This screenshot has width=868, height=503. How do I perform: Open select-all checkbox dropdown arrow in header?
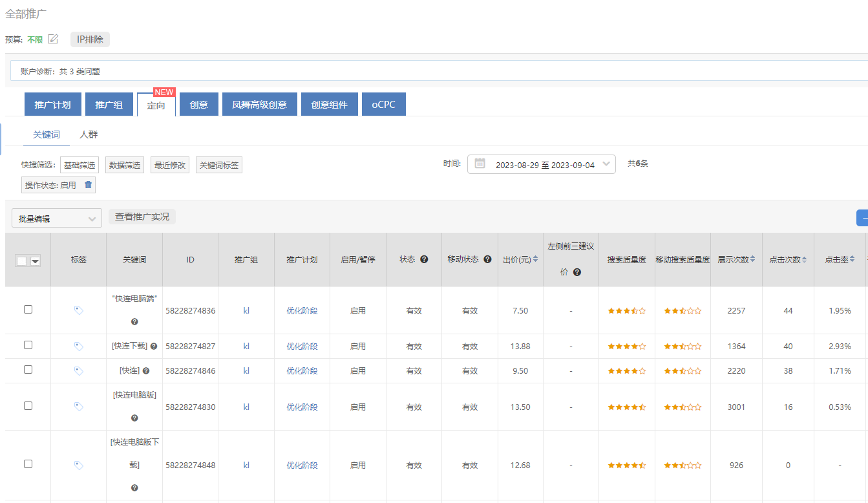point(35,261)
